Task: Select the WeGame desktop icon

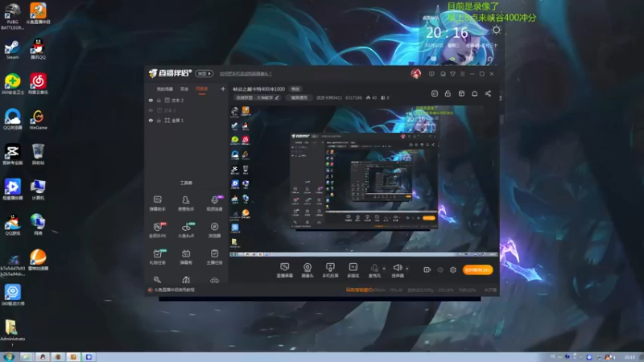Action: [38, 120]
